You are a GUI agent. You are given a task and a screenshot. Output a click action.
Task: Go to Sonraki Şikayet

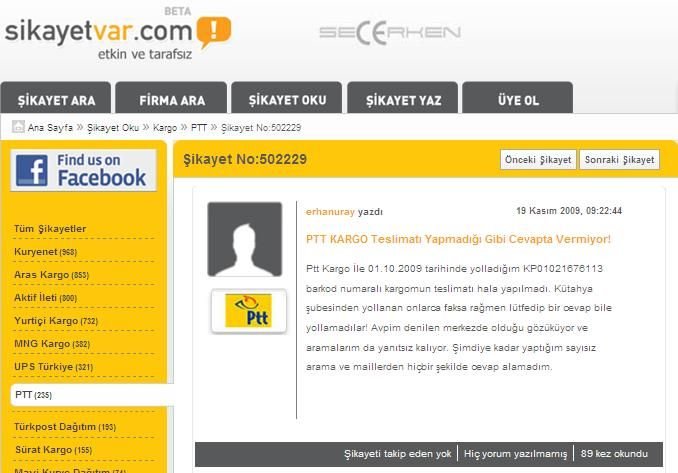[619, 160]
